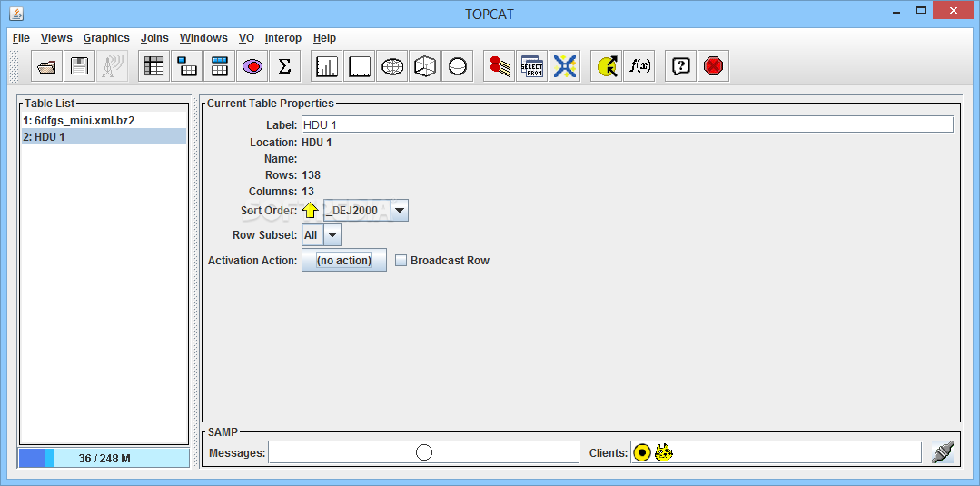Open the f(x) available functions icon
980x486 pixels.
(x=638, y=66)
